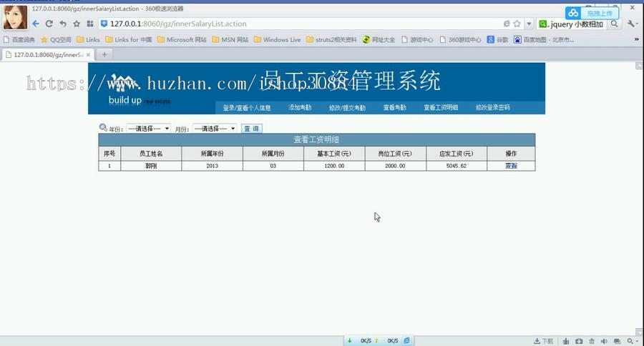Image resolution: width=644 pixels, height=346 pixels.
Task: Click the speaker mute icon in status bar
Action: click(x=604, y=341)
